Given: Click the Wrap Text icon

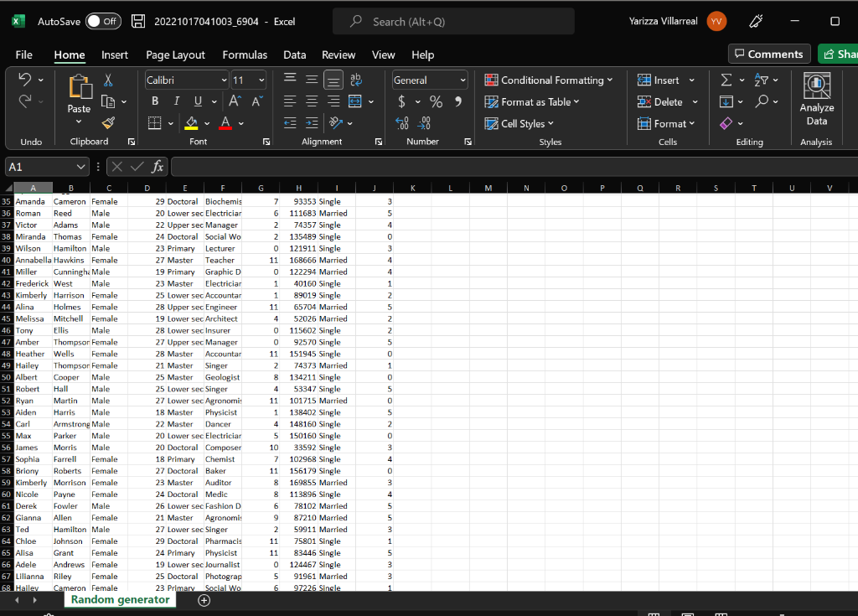Looking at the screenshot, I should [x=355, y=80].
